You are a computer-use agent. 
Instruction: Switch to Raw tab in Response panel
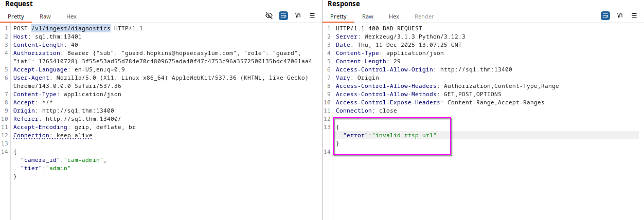point(368,16)
